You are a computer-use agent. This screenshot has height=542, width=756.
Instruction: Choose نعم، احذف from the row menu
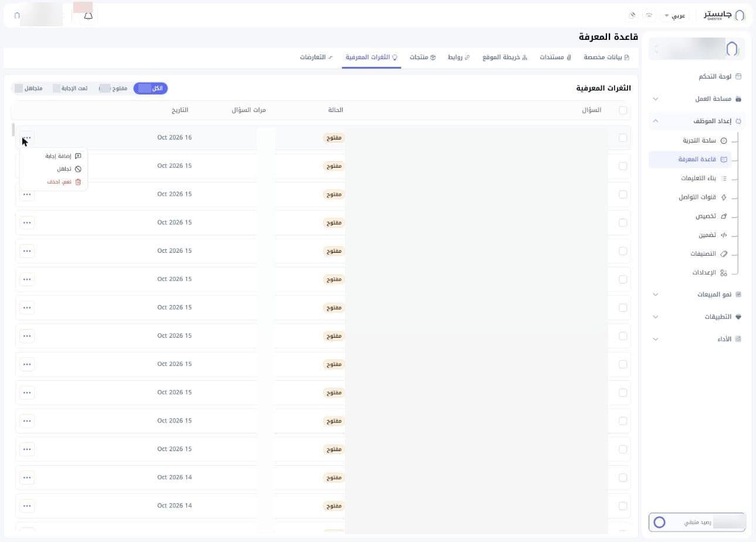coord(64,182)
